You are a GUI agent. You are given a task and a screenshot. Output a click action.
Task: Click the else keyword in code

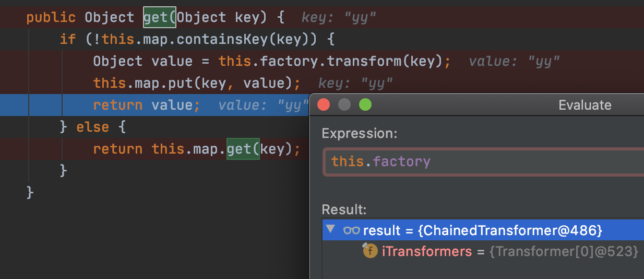click(93, 127)
